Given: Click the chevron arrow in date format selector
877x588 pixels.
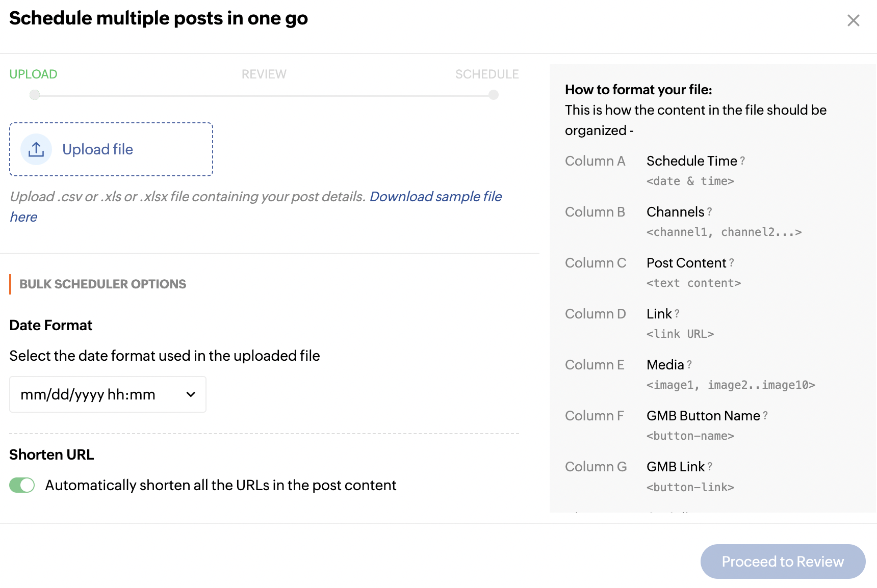Looking at the screenshot, I should click(x=191, y=394).
